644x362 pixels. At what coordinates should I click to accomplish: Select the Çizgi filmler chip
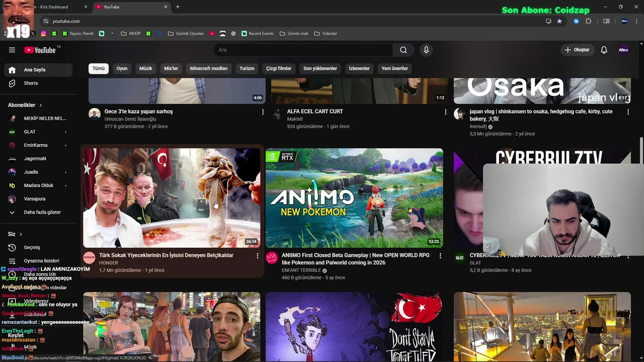279,68
